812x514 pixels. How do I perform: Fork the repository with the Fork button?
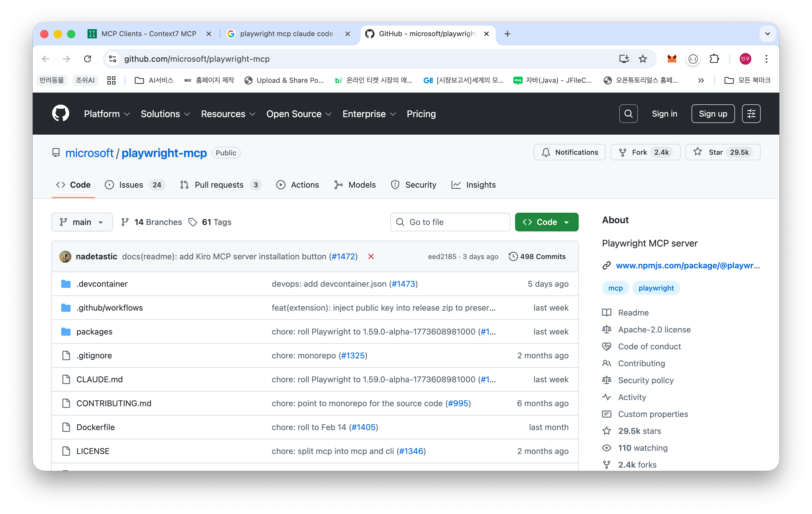pos(645,152)
